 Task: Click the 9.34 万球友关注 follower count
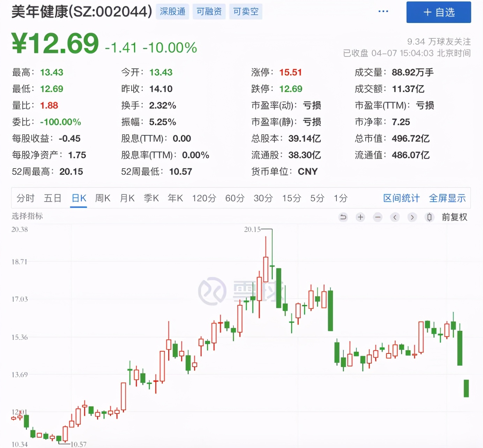pyautogui.click(x=439, y=42)
